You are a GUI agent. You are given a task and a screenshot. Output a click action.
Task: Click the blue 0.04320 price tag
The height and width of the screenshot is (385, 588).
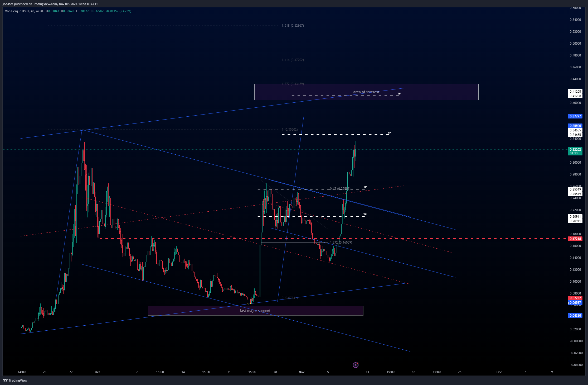pos(575,315)
